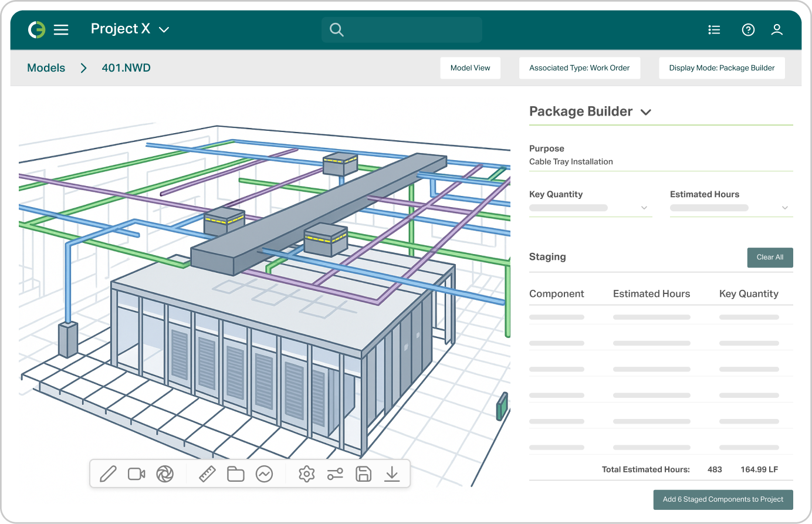The width and height of the screenshot is (812, 524).
Task: Click the filters slider icon in the toolbar
Action: [x=334, y=474]
